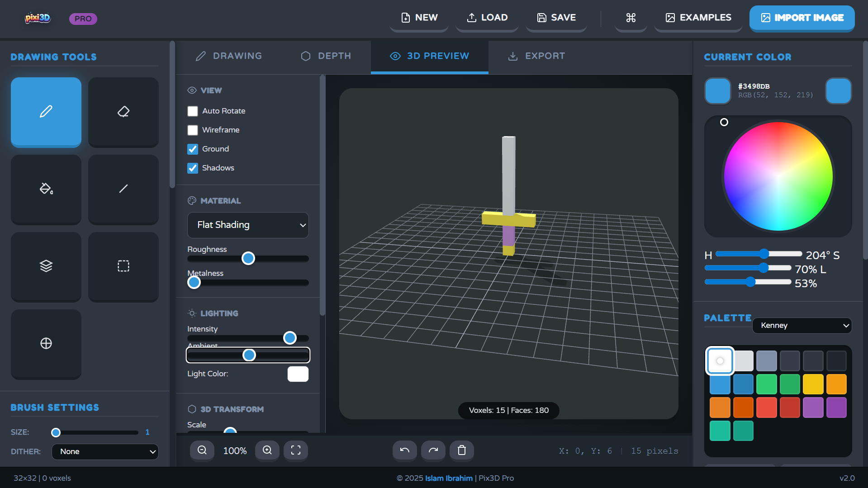Enable the Wireframe checkbox
The height and width of the screenshot is (488, 868).
[x=193, y=130]
